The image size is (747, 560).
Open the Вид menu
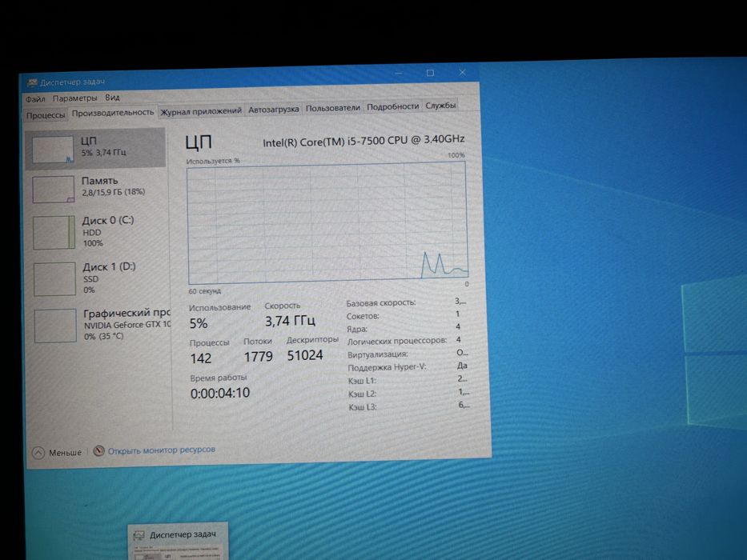(112, 98)
